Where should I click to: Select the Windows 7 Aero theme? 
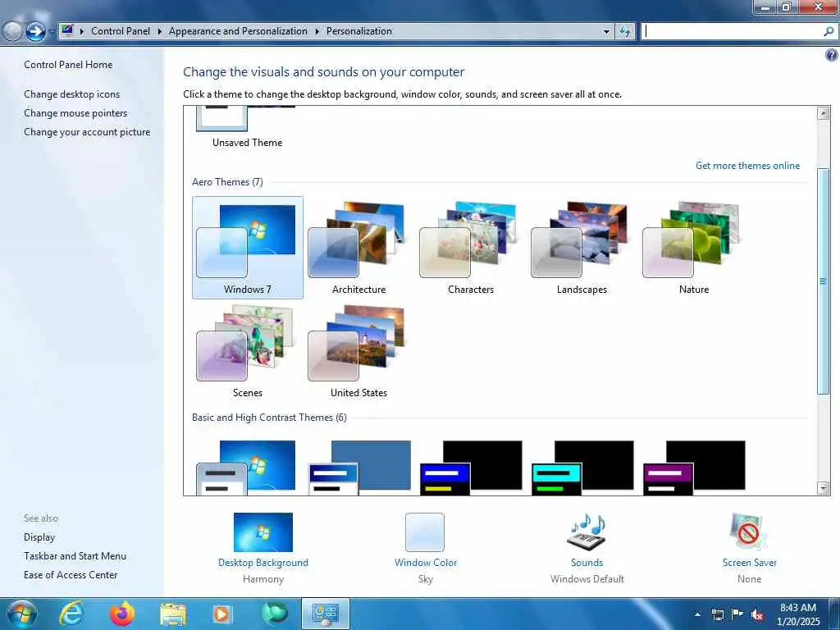click(248, 248)
